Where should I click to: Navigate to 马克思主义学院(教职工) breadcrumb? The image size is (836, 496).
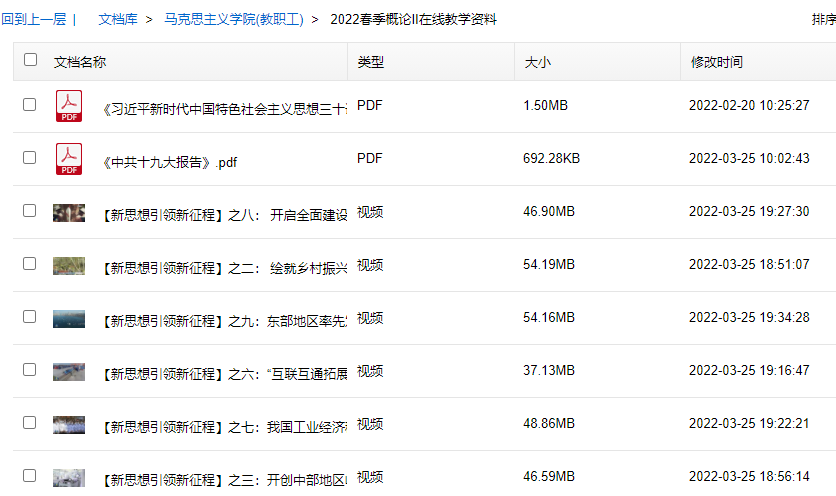coord(234,19)
